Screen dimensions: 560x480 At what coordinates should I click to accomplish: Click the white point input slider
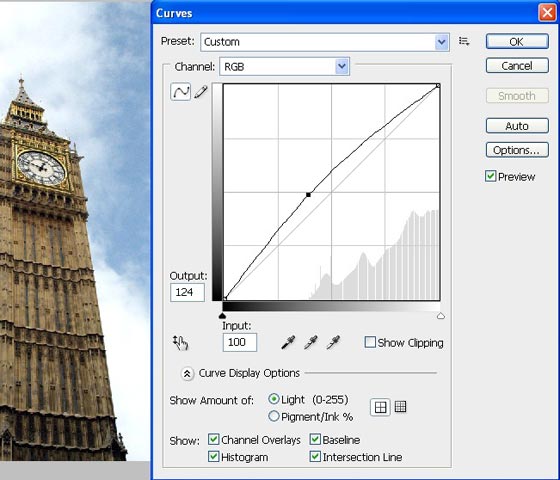tap(441, 316)
